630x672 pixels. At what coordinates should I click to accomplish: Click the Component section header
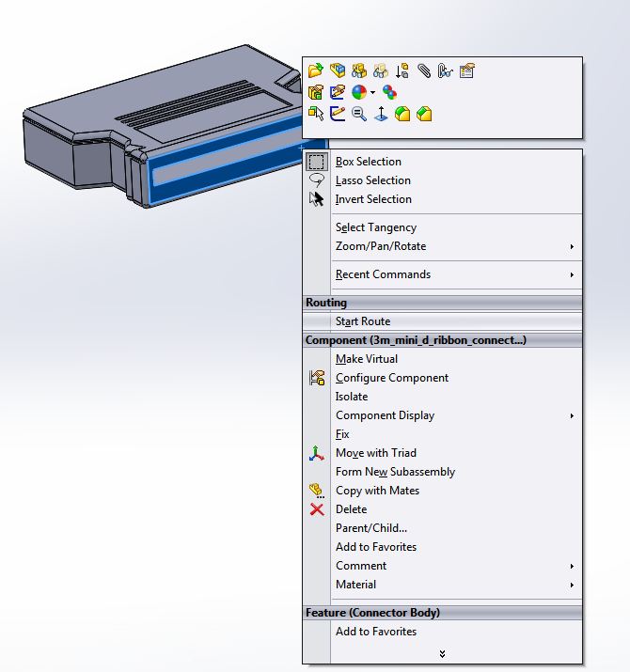442,340
